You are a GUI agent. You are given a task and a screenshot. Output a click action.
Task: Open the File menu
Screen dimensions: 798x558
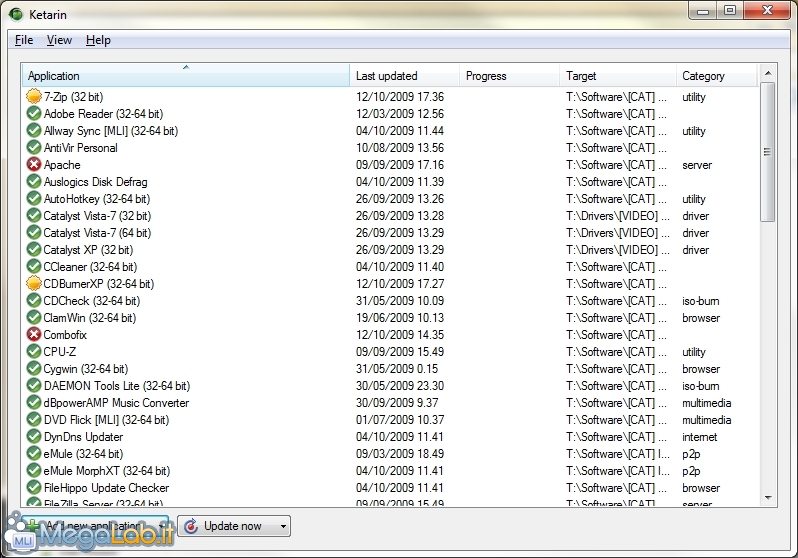click(x=24, y=40)
